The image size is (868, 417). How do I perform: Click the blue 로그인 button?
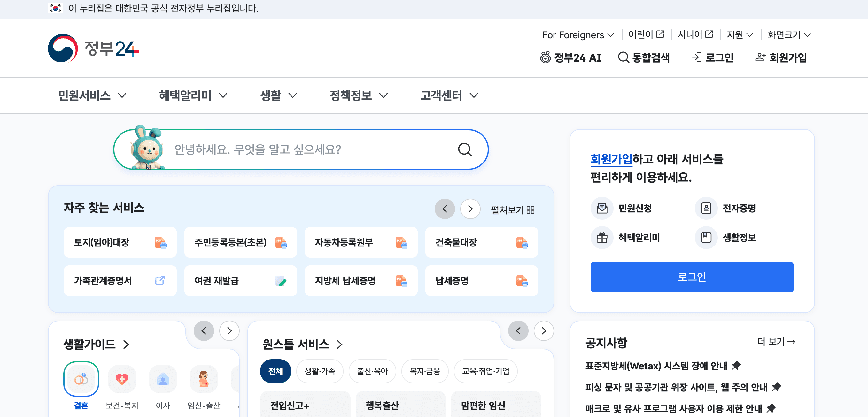(x=692, y=277)
